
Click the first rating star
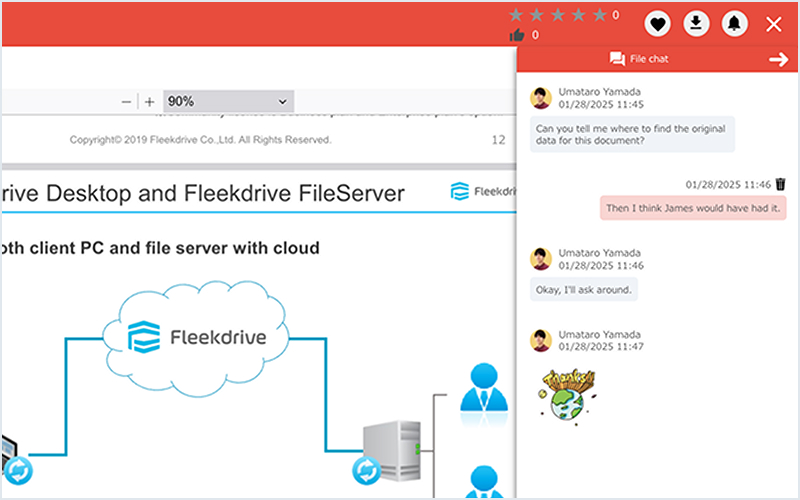(x=516, y=15)
